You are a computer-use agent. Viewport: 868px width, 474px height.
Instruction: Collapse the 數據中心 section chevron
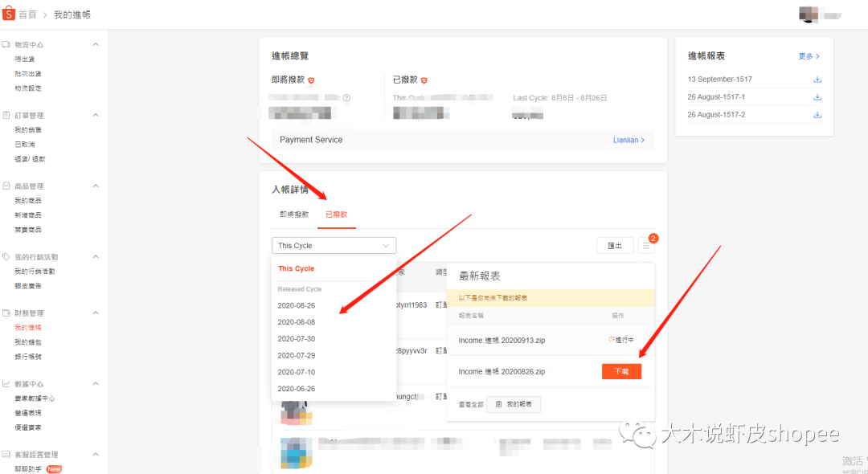(96, 383)
